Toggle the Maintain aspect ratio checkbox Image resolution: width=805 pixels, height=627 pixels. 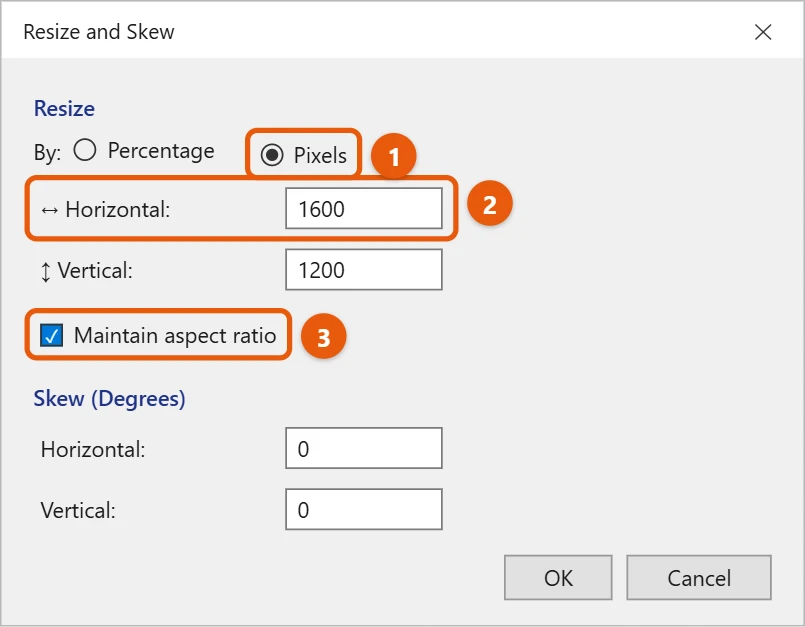tap(51, 335)
